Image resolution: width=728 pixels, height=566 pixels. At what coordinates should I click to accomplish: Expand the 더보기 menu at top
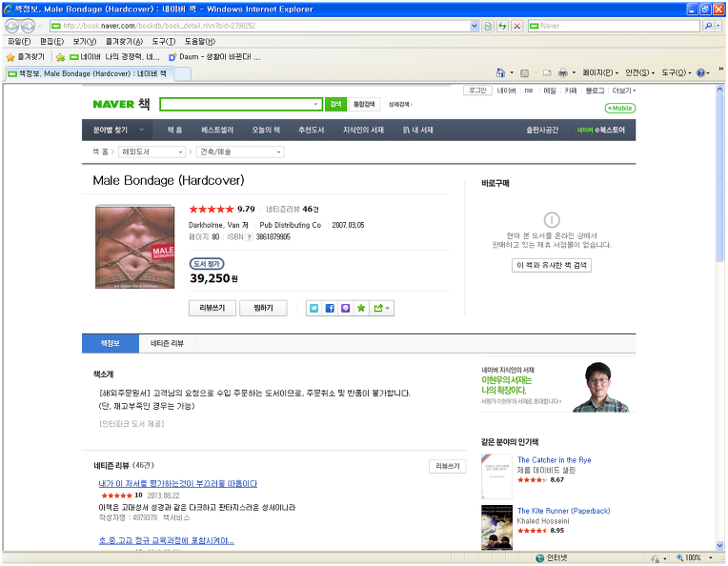(624, 91)
